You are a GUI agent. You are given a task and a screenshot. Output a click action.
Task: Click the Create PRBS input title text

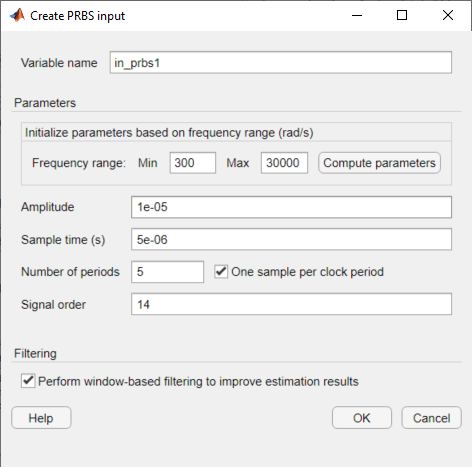(x=77, y=16)
